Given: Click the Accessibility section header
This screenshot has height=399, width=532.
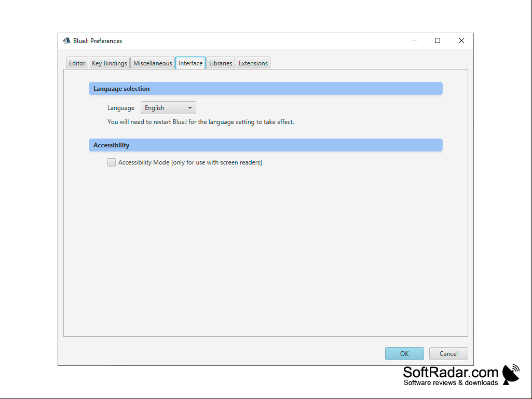Looking at the screenshot, I should pos(266,145).
